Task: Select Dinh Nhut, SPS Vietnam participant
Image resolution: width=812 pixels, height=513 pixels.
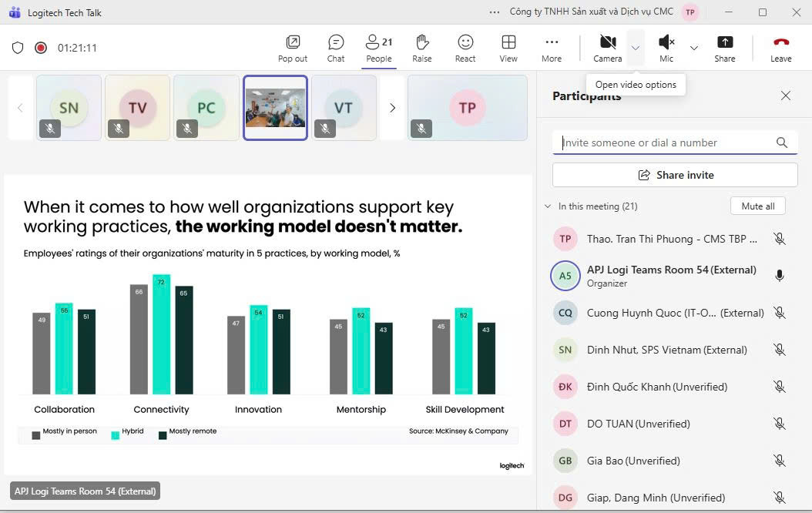Action: (x=666, y=350)
